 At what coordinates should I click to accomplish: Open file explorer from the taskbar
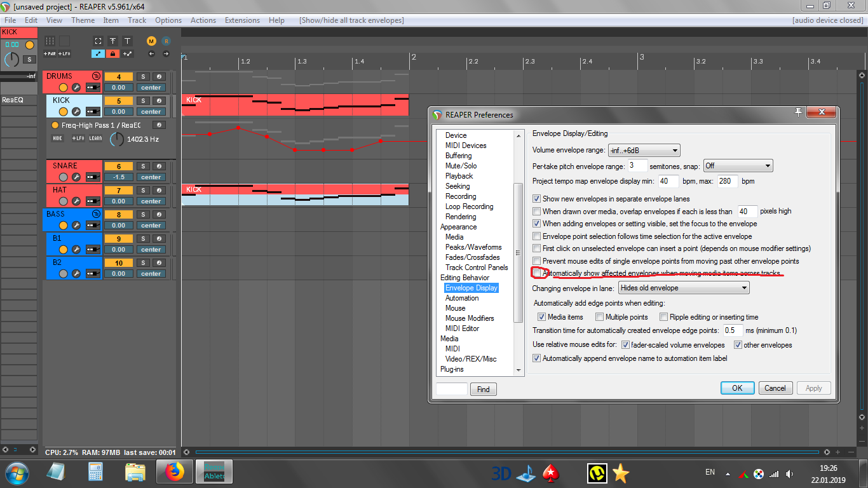(135, 472)
